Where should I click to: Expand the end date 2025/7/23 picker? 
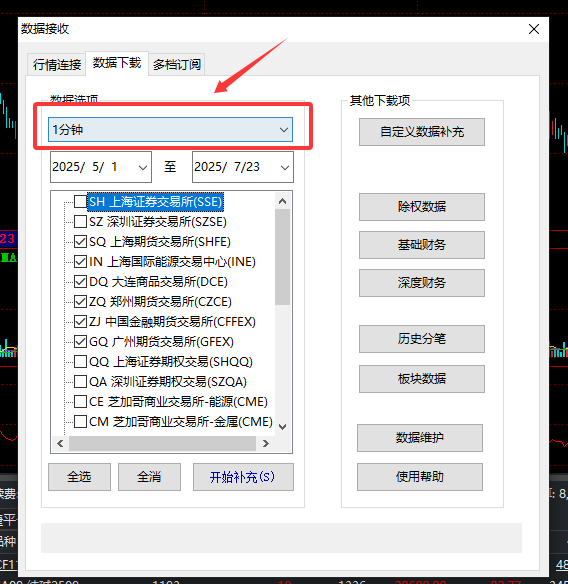tap(285, 168)
